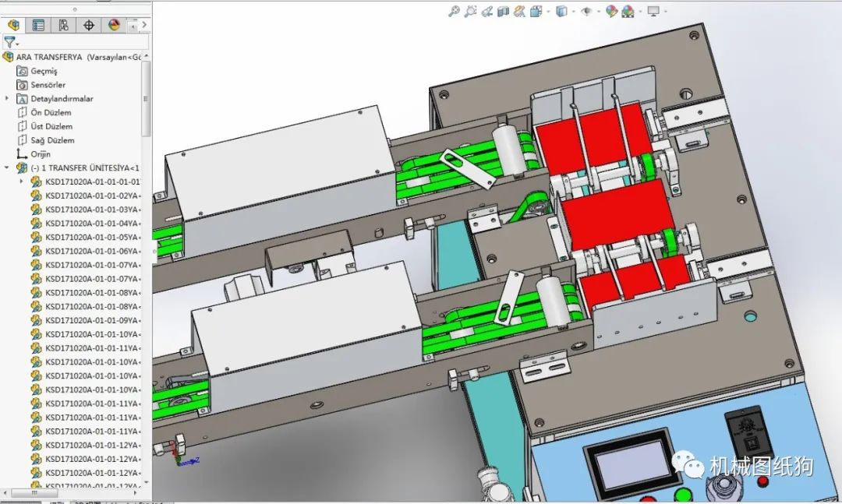Open the Edit Appearance tool
This screenshot has width=842, height=504.
(611, 11)
